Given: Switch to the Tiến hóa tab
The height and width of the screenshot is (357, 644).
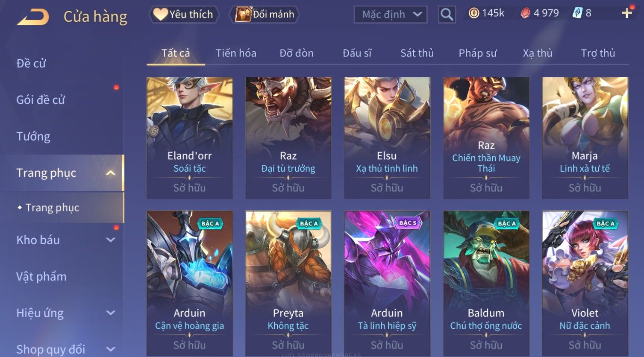Looking at the screenshot, I should coord(236,53).
